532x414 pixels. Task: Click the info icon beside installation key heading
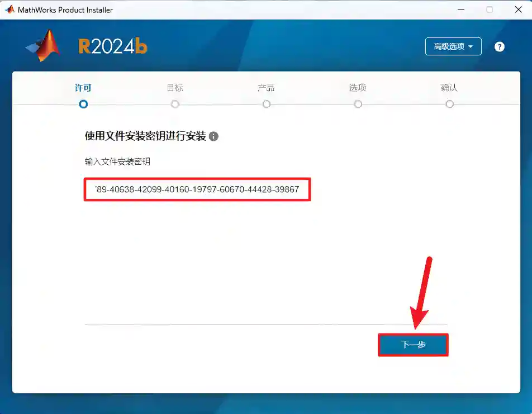(x=213, y=136)
